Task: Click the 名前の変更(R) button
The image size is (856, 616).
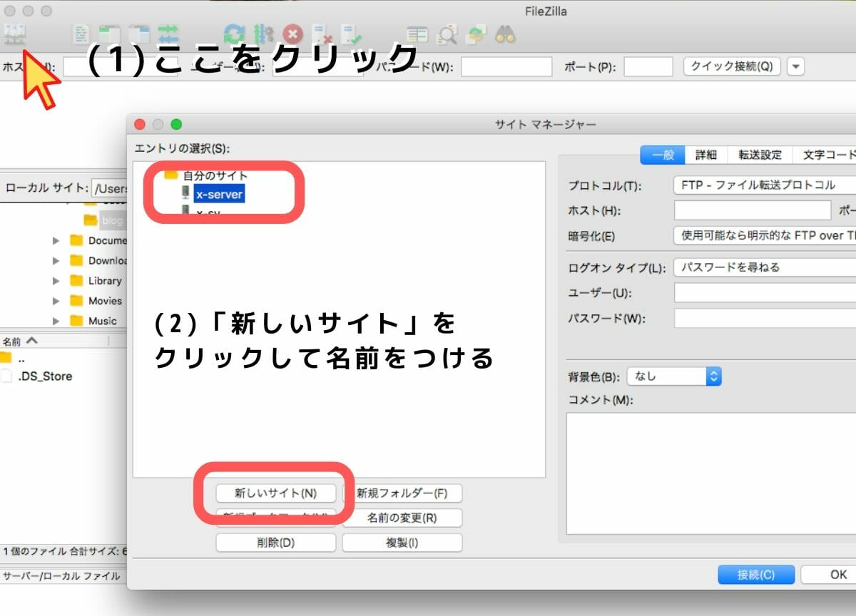Action: coord(402,518)
